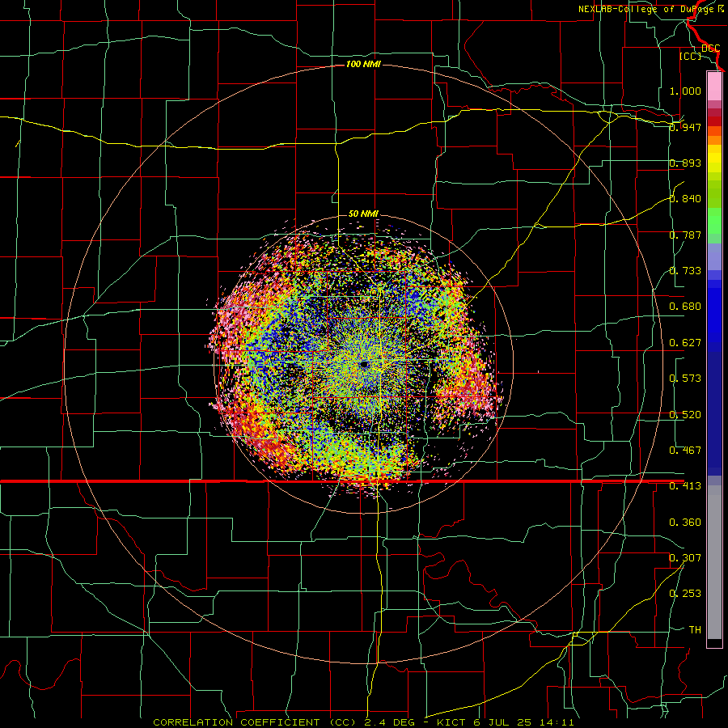Click the 0.467 legend value
Screen dimensions: 728x728
(x=685, y=451)
